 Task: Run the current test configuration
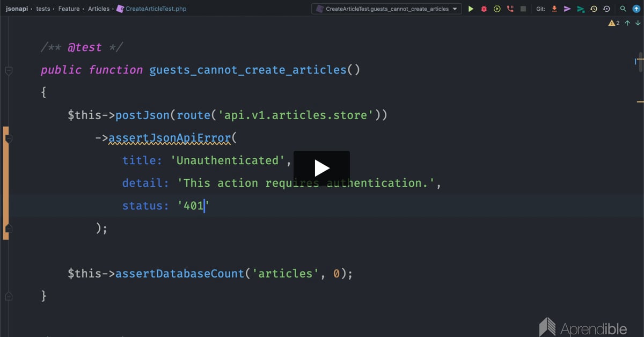(x=471, y=9)
